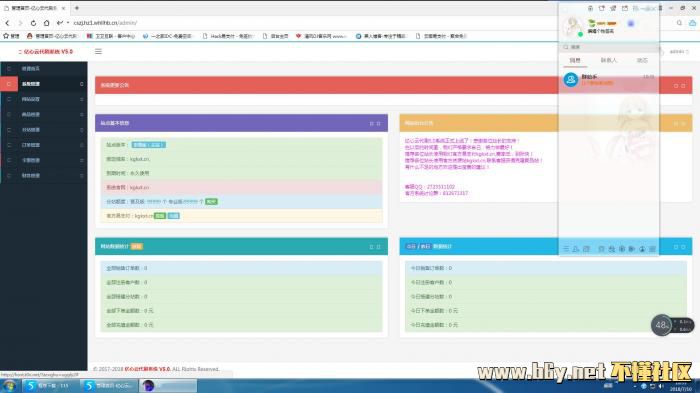The width and height of the screenshot is (700, 393).
Task: Click the green online status dot on QQ avatar
Action: 580,34
